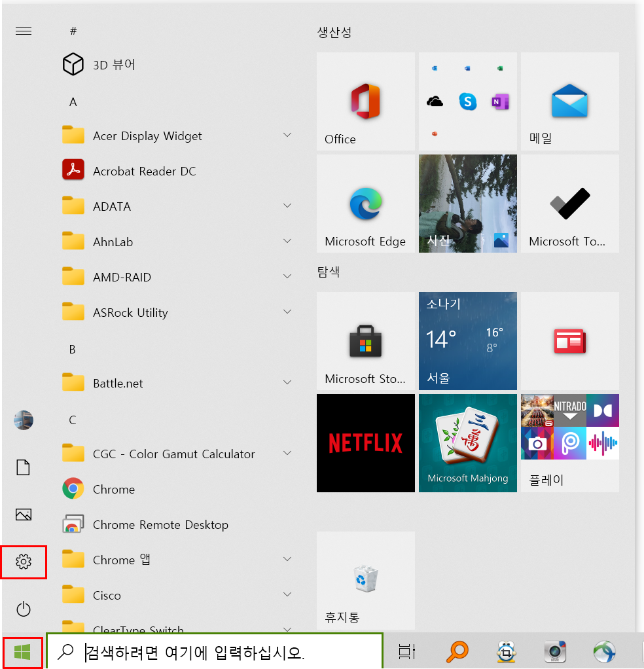
Task: Open the penguin capture taskbar app
Action: 507,652
